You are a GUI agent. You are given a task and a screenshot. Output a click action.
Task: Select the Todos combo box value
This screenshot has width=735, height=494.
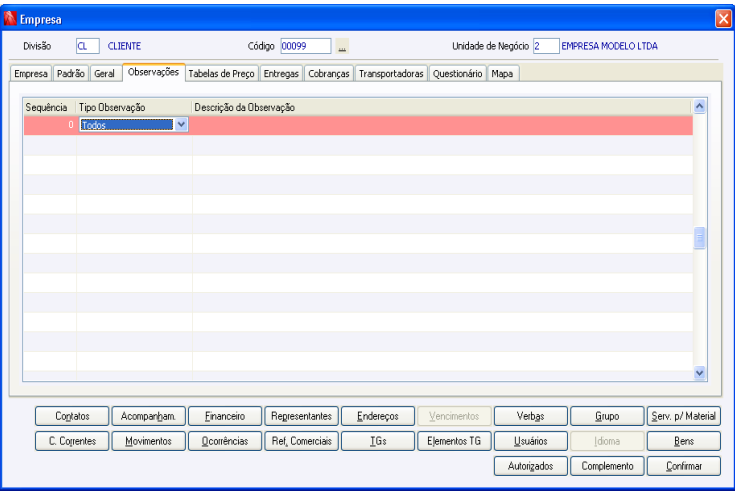(x=127, y=125)
